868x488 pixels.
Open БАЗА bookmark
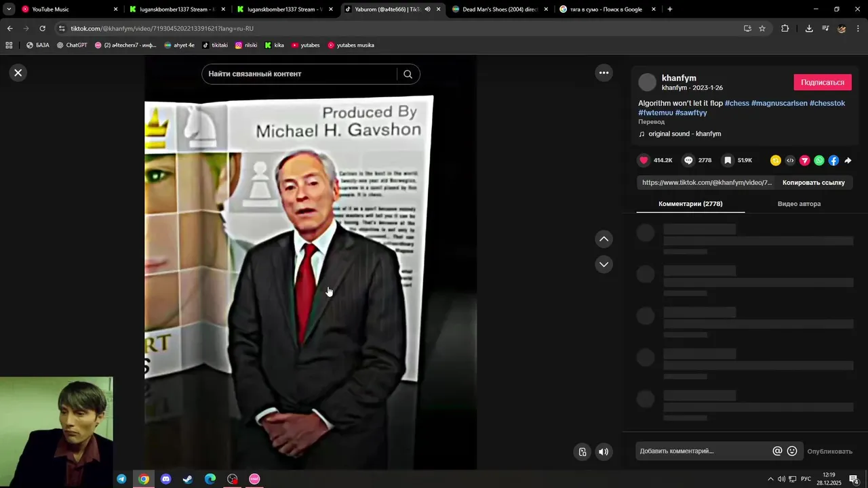click(38, 45)
